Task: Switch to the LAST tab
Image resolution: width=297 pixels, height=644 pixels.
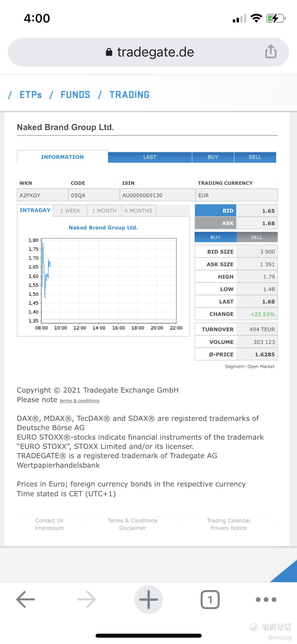Action: coord(150,157)
